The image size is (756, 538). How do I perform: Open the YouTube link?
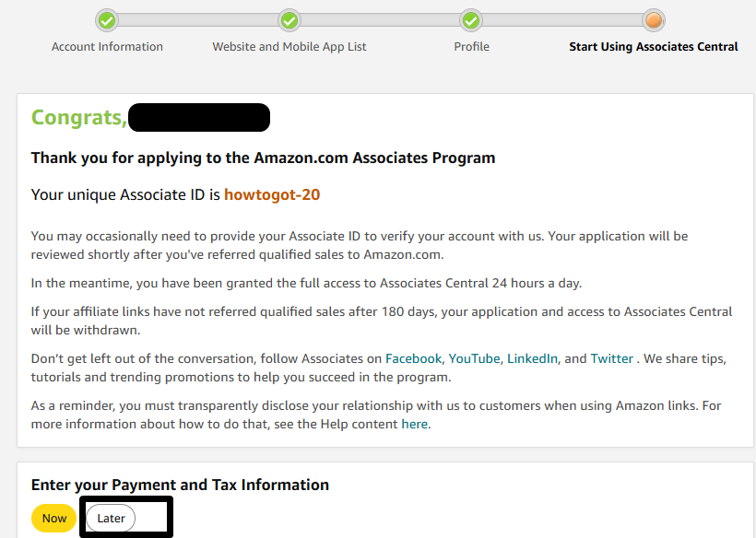click(x=473, y=358)
